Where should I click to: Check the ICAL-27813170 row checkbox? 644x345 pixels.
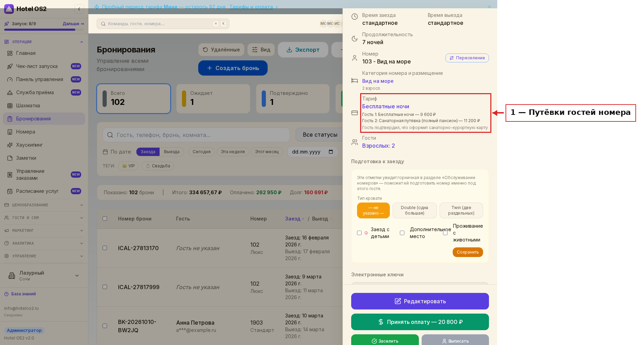coord(105,248)
